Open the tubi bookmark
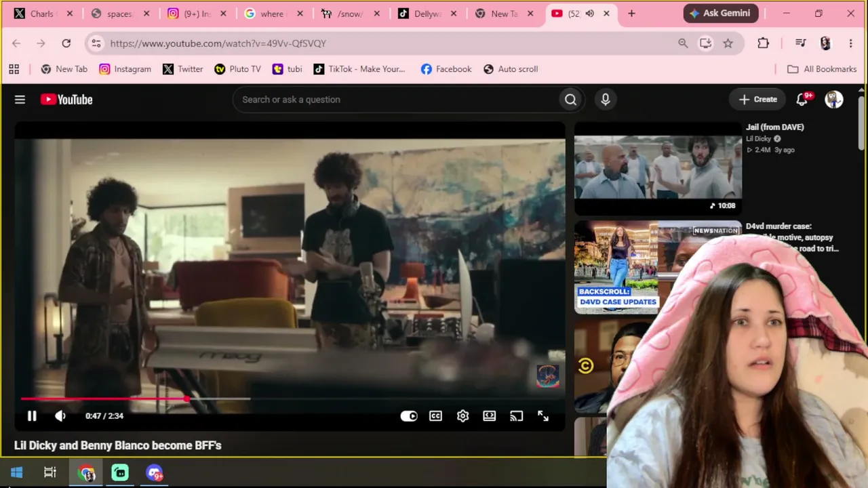The height and width of the screenshot is (488, 868). coord(287,69)
